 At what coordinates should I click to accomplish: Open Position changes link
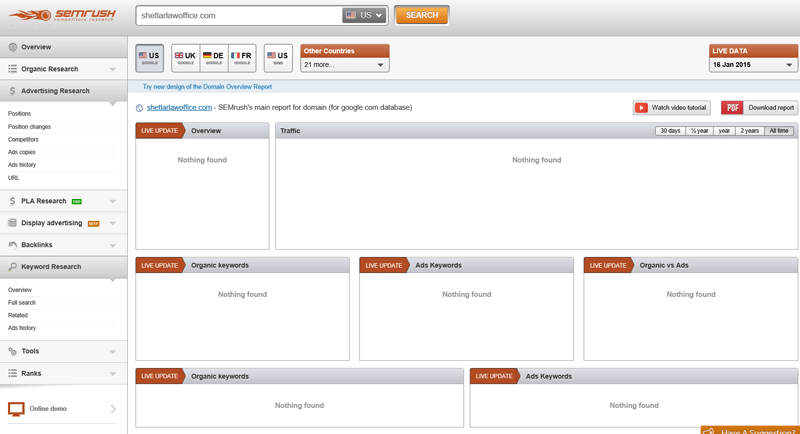[x=30, y=126]
